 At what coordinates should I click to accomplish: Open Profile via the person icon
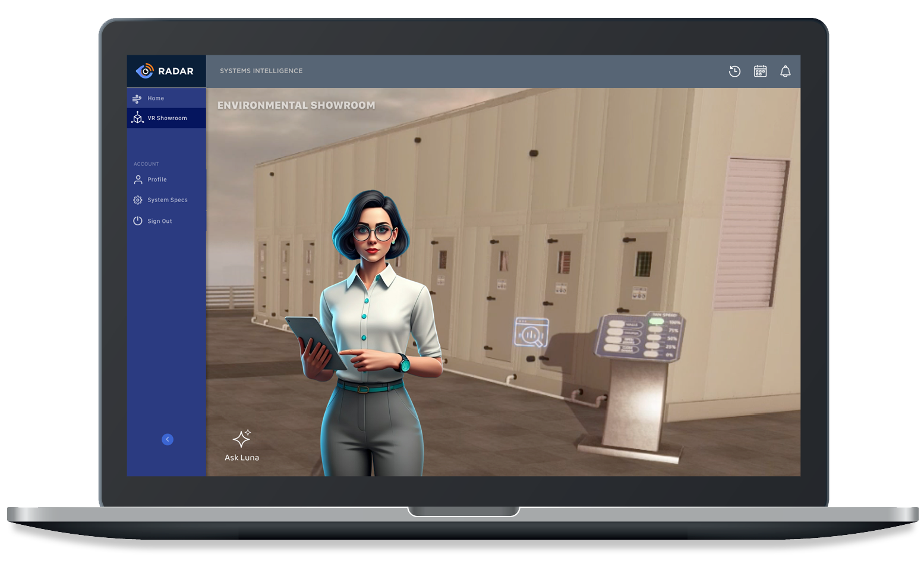tap(137, 179)
